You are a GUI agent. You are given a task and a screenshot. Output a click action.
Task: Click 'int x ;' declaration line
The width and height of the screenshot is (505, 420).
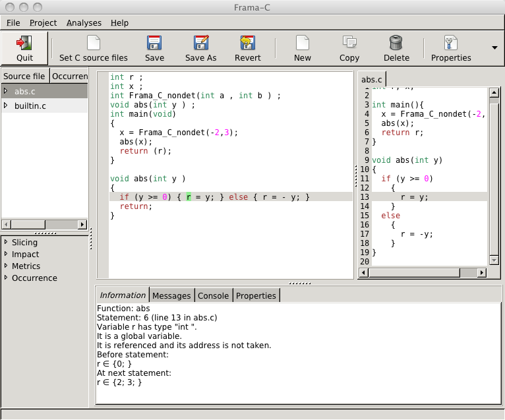(127, 86)
